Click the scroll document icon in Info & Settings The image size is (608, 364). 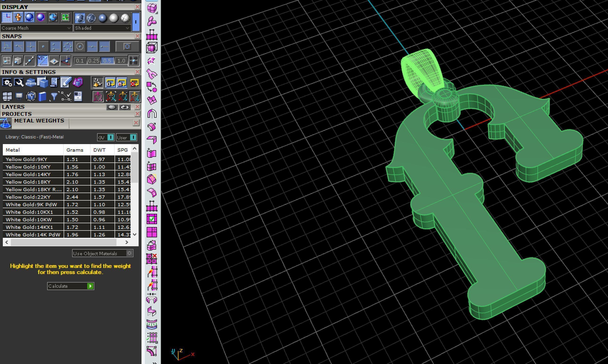pos(54,83)
